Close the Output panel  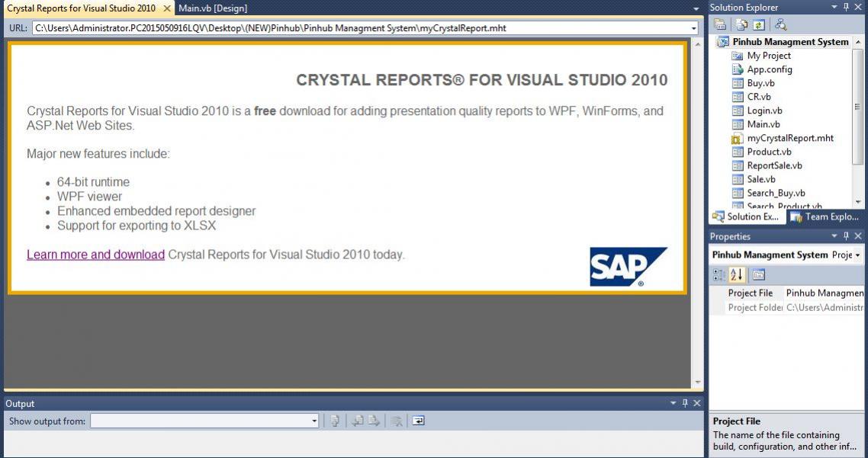[697, 402]
